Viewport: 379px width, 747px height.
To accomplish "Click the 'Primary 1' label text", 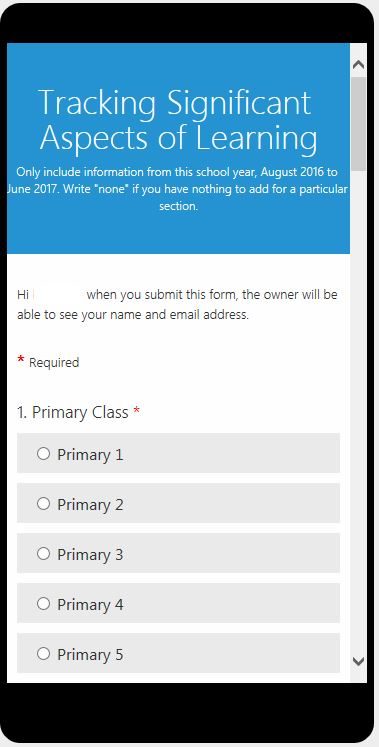I will [90, 454].
